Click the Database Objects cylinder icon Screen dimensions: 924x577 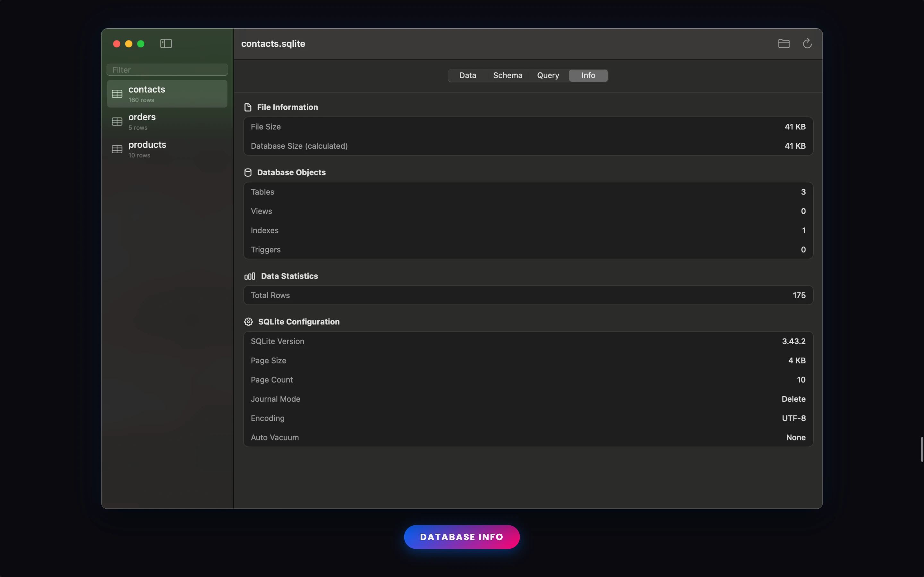[x=248, y=172]
